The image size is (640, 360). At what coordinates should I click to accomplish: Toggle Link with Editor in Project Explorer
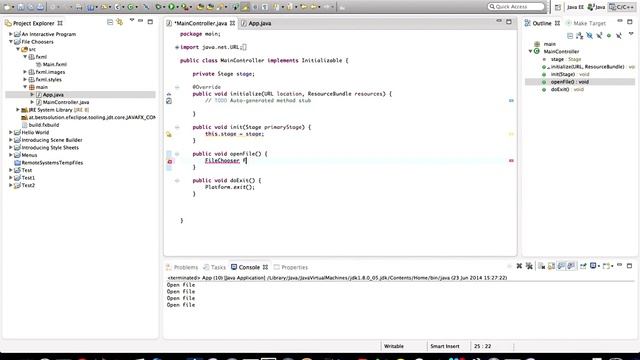120,22
